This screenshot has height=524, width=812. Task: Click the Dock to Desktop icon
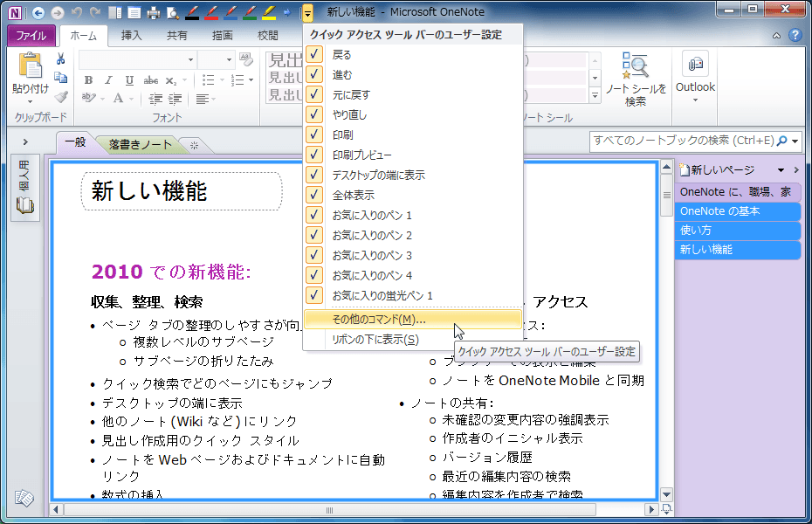pos(115,12)
